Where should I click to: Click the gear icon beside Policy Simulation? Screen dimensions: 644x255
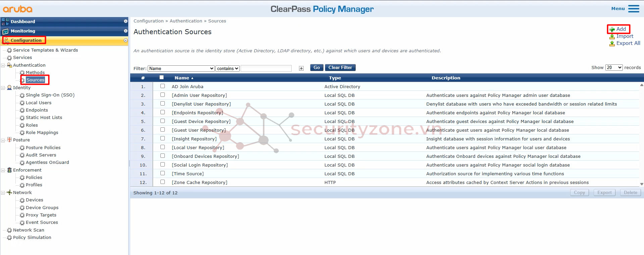(x=9, y=238)
